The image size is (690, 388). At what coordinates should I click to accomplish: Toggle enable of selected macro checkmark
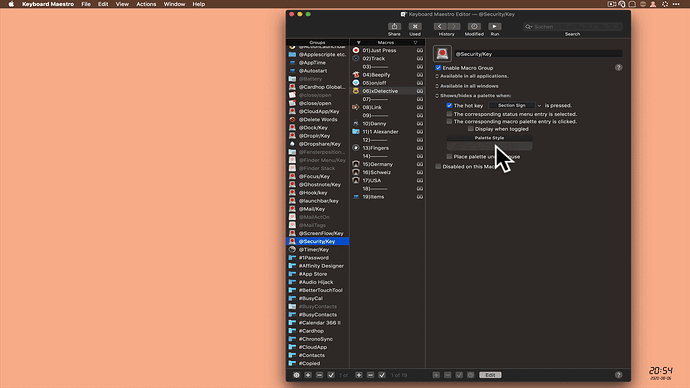(x=382, y=375)
